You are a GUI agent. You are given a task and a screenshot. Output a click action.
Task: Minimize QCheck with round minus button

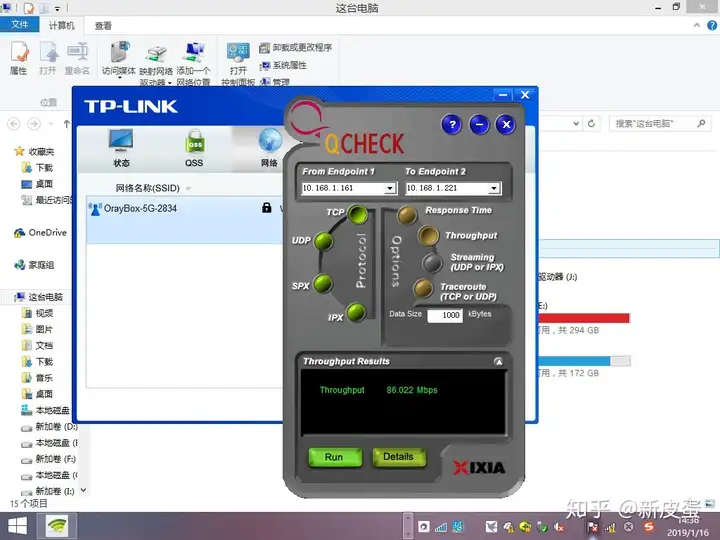(479, 124)
